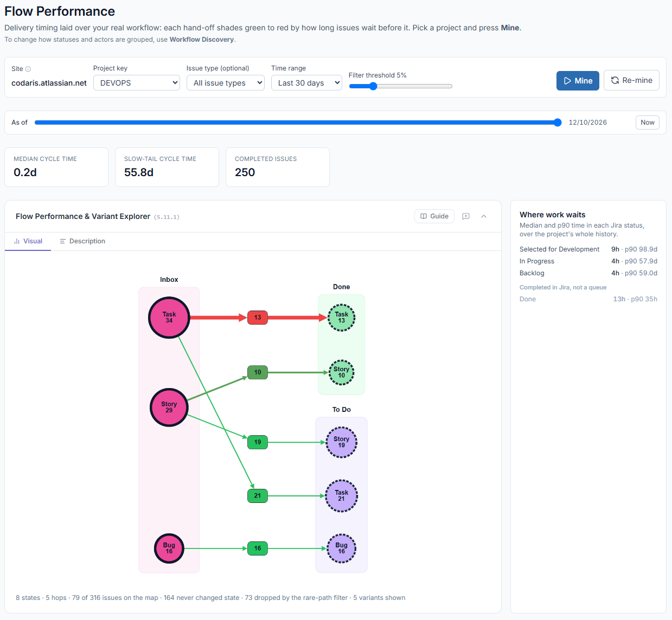Click the green hop label 16
The width and height of the screenshot is (672, 620).
[x=258, y=548]
